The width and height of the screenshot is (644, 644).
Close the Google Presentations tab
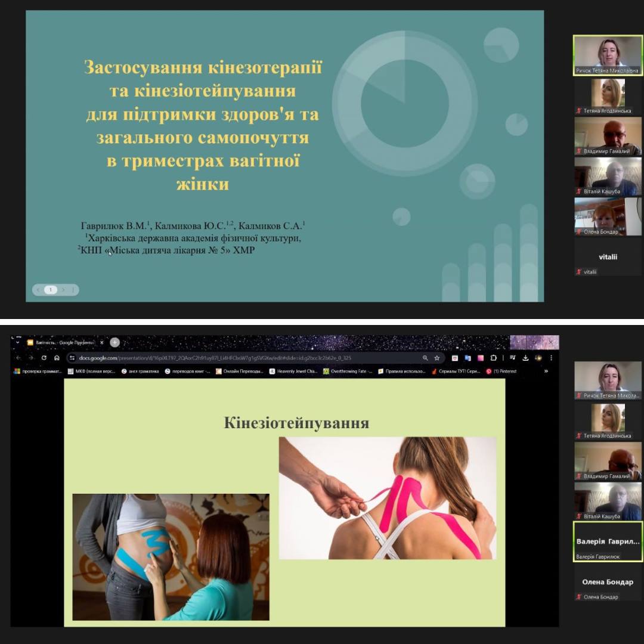point(102,343)
